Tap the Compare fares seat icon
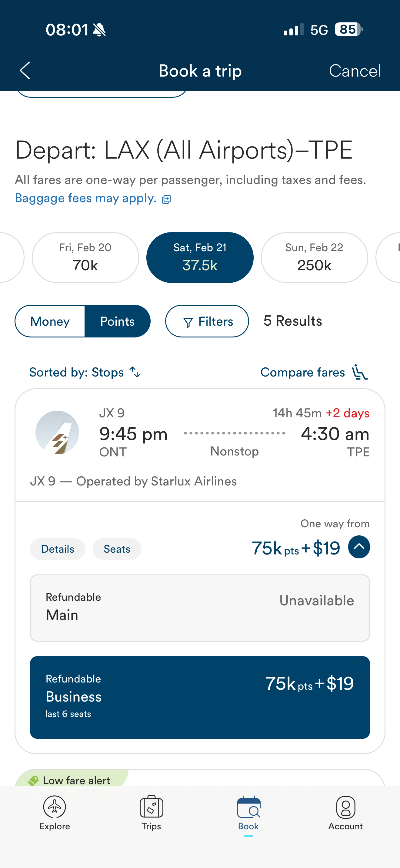This screenshot has height=868, width=400. (359, 372)
